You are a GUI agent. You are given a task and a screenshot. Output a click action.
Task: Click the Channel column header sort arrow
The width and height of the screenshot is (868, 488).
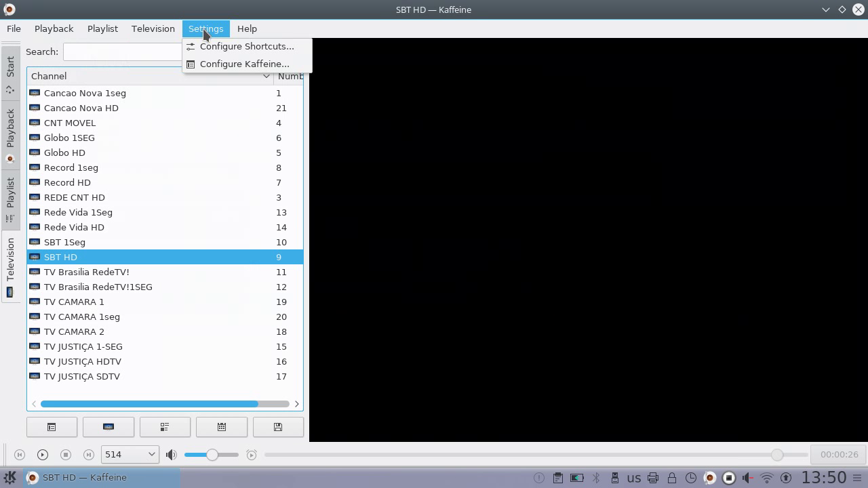(267, 76)
